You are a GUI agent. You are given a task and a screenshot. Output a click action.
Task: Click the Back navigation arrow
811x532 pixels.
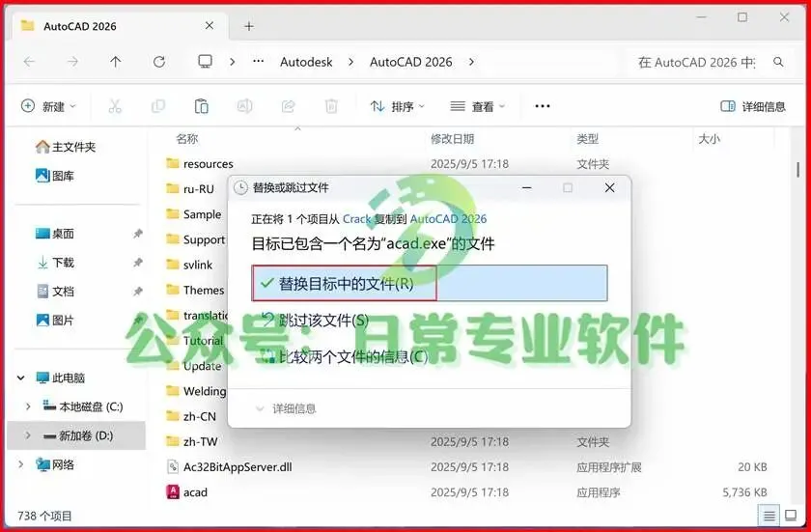point(30,62)
